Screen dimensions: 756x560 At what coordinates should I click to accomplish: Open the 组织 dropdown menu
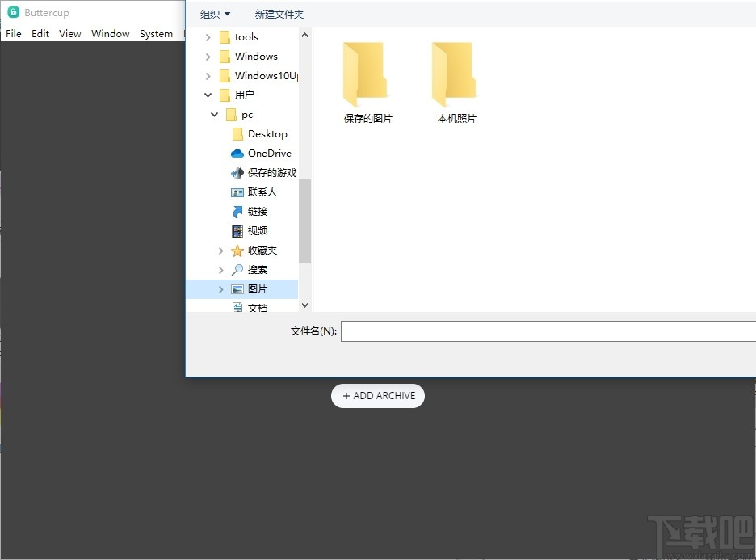(x=213, y=14)
